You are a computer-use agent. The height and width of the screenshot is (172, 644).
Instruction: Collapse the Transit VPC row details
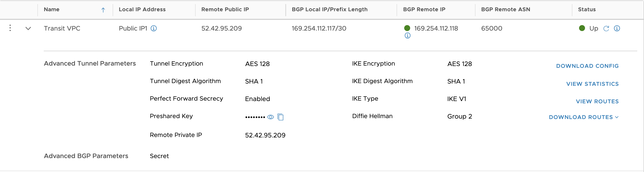[28, 29]
